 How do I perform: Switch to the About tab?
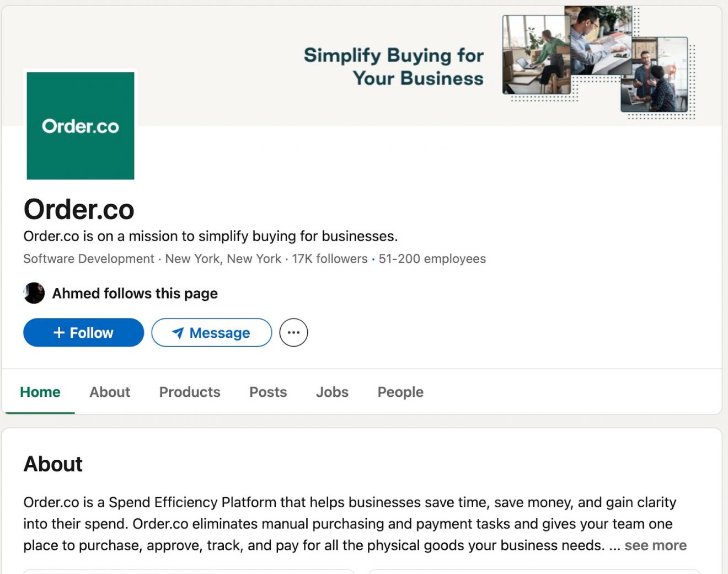(x=110, y=392)
